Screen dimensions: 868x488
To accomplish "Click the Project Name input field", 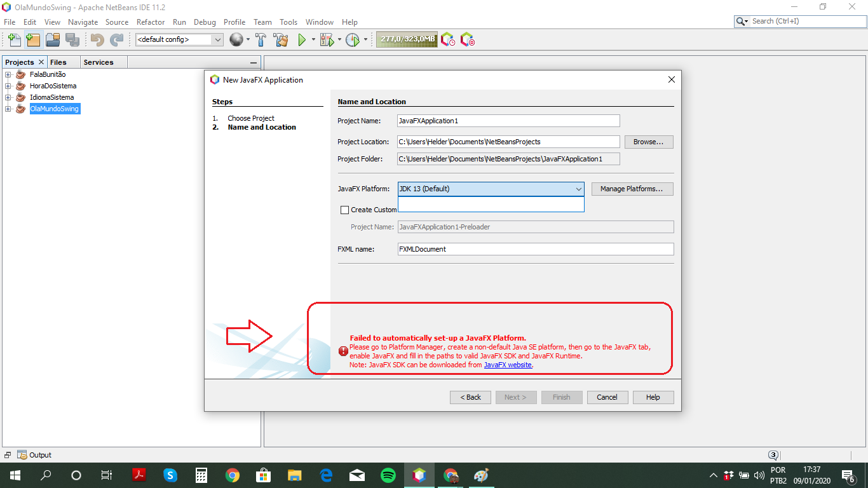I will tap(508, 121).
